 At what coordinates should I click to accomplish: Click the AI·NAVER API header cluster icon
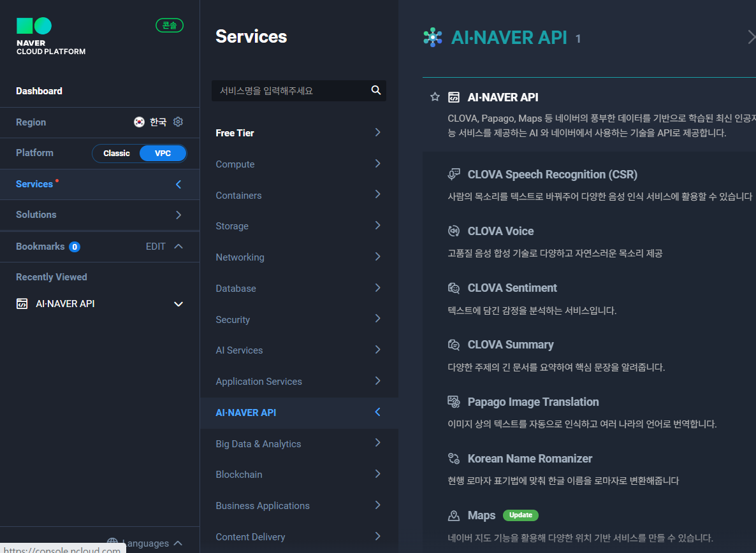point(432,37)
